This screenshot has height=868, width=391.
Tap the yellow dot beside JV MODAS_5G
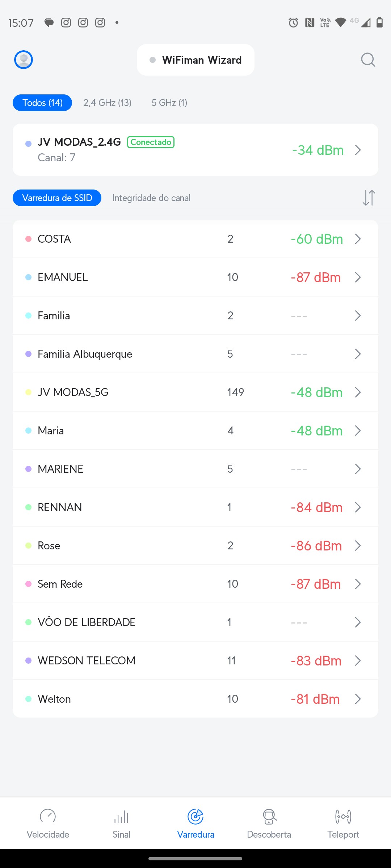[29, 392]
